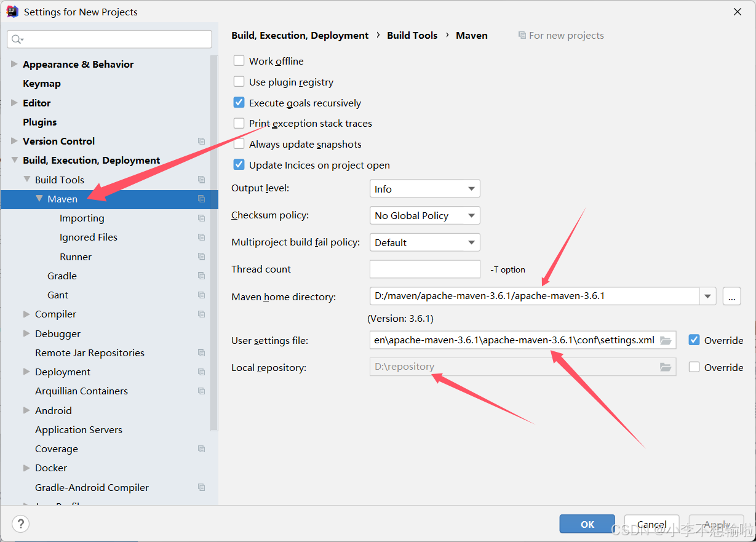This screenshot has height=542, width=756.
Task: Uncheck Update Indices on project open
Action: coord(239,165)
